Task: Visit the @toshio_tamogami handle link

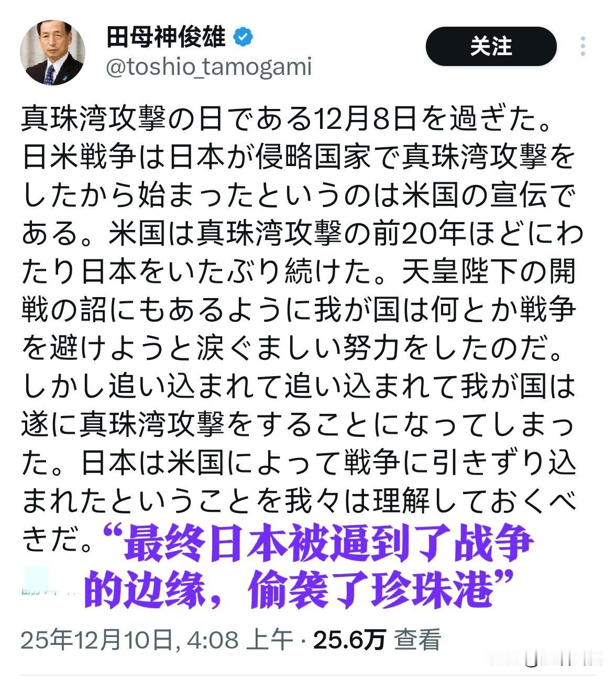Action: (x=209, y=68)
